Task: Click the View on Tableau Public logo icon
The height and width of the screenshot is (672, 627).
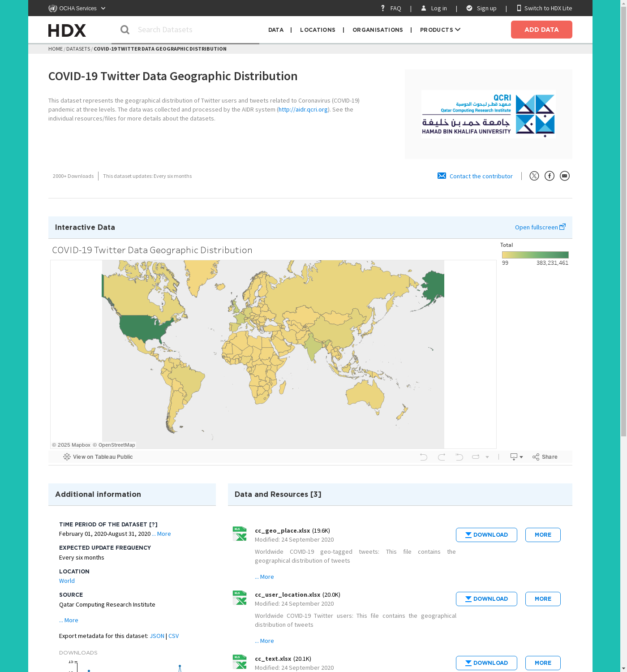Action: pyautogui.click(x=67, y=457)
